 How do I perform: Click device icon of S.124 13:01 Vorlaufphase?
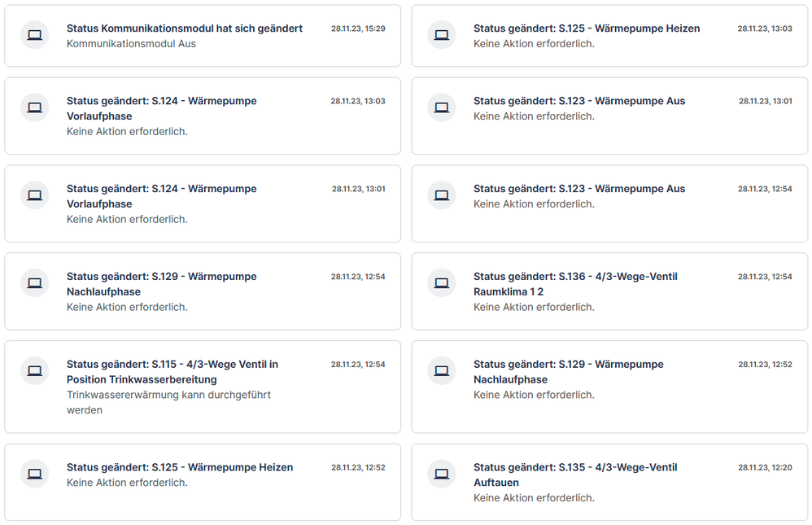pyautogui.click(x=34, y=195)
